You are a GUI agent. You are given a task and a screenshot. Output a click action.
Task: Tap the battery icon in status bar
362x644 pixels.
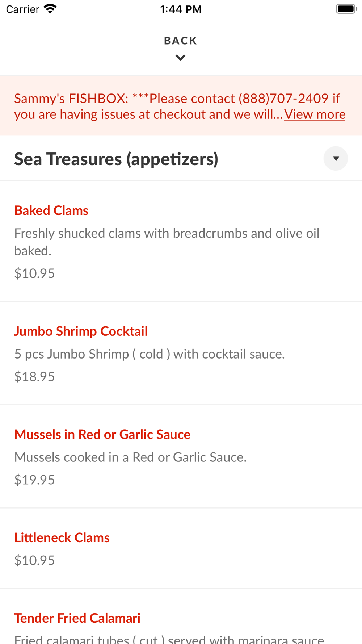[x=346, y=9]
